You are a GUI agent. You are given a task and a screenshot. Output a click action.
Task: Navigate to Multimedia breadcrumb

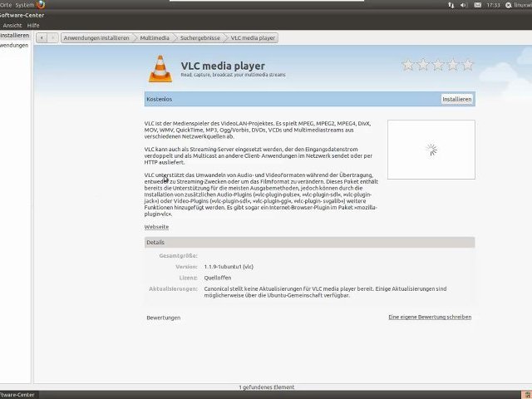[x=154, y=37]
